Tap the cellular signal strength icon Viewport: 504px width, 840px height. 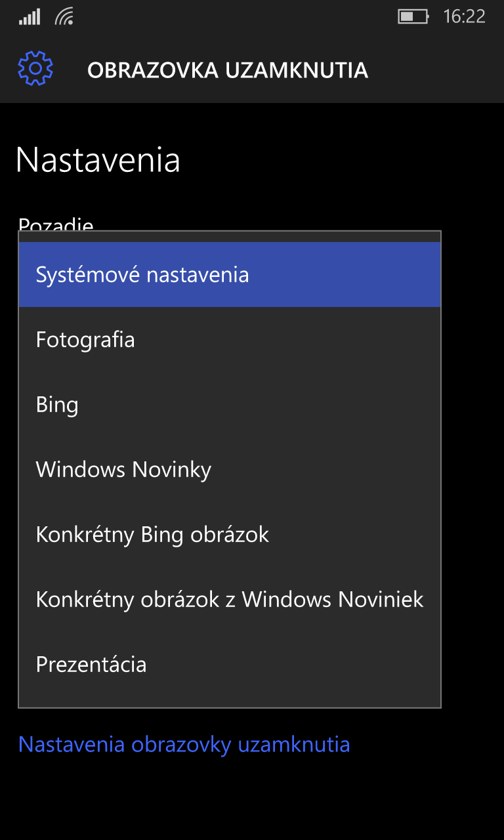[x=30, y=16]
